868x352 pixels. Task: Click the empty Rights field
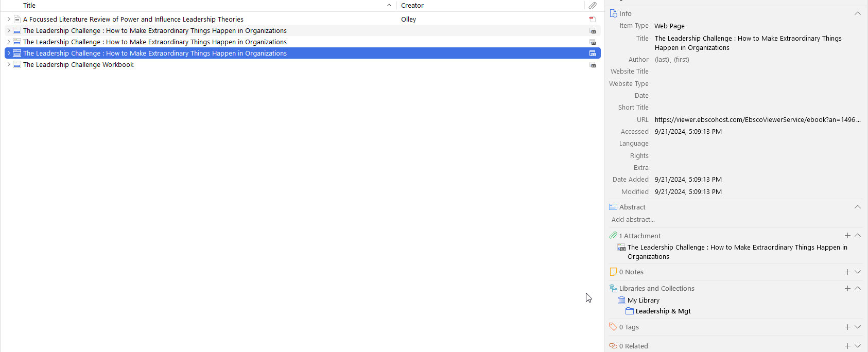tap(757, 155)
